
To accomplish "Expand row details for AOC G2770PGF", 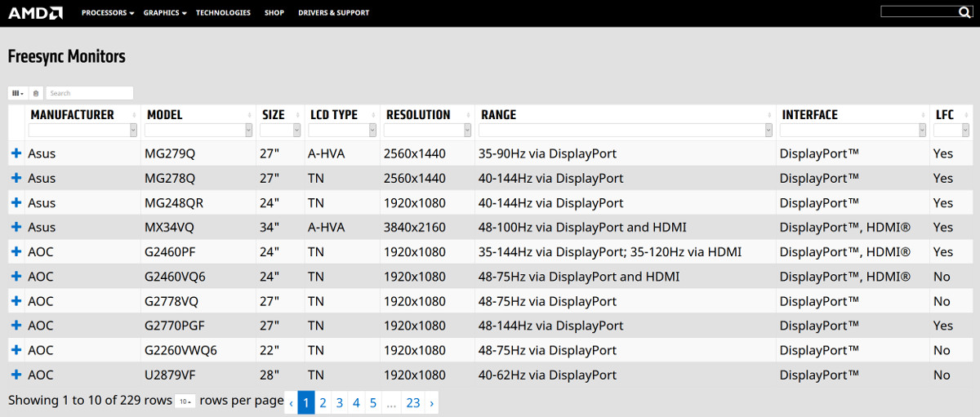I will [16, 326].
